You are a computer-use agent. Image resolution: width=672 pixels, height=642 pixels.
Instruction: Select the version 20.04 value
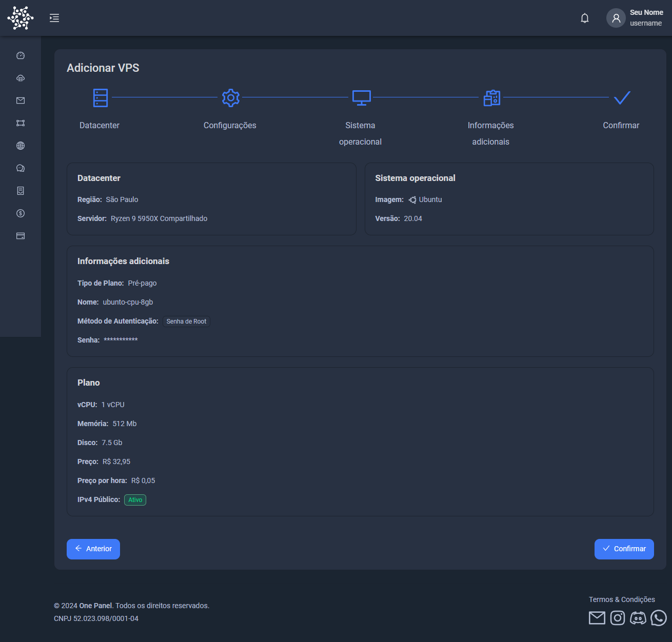pyautogui.click(x=413, y=218)
